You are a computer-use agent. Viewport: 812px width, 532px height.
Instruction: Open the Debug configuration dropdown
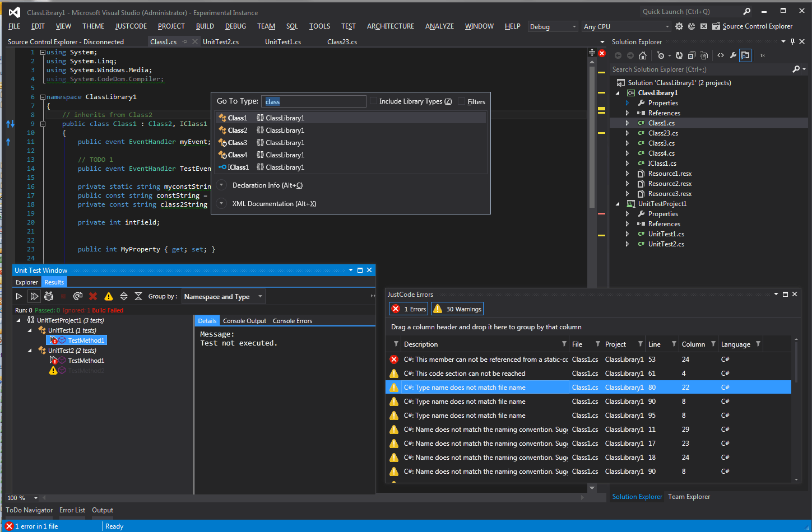tap(553, 26)
